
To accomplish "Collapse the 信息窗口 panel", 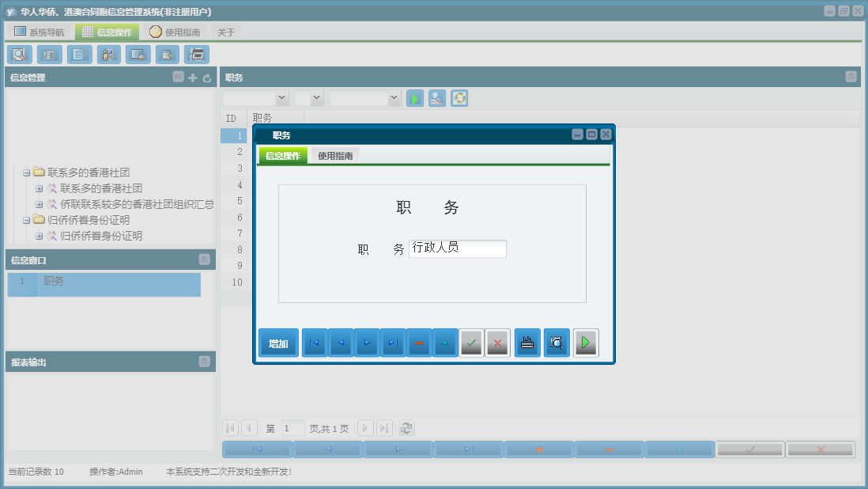I will (204, 260).
